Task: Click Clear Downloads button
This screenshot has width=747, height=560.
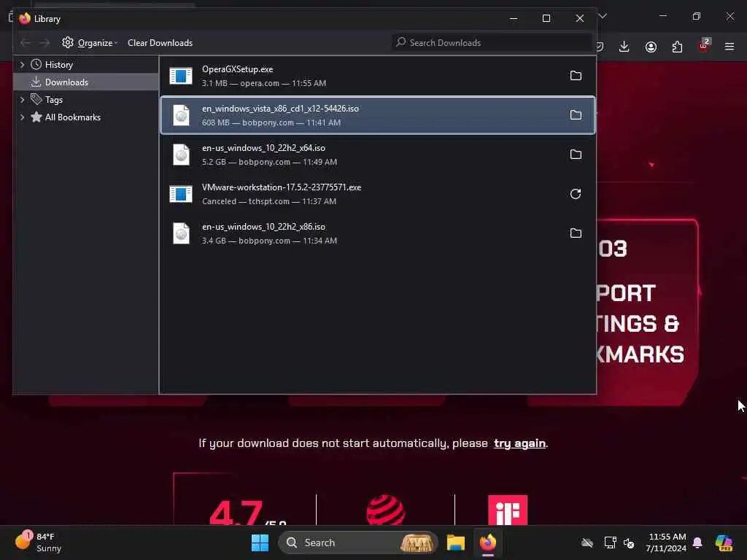Action: point(160,43)
